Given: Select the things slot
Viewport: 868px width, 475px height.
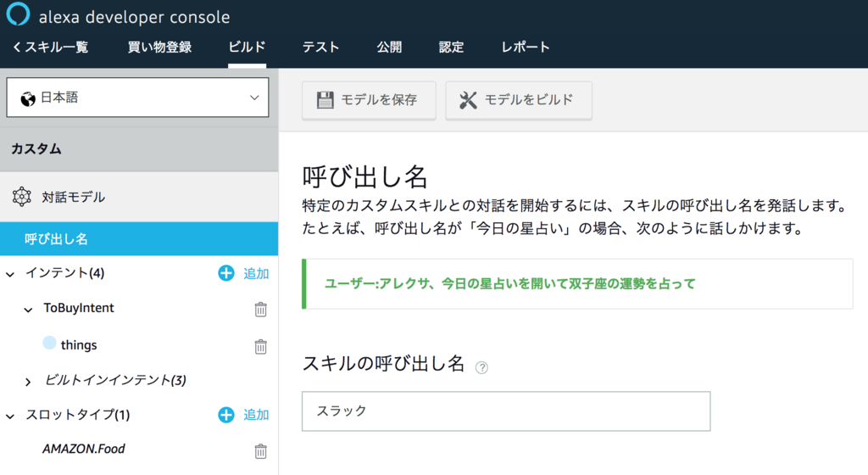Looking at the screenshot, I should 79,345.
